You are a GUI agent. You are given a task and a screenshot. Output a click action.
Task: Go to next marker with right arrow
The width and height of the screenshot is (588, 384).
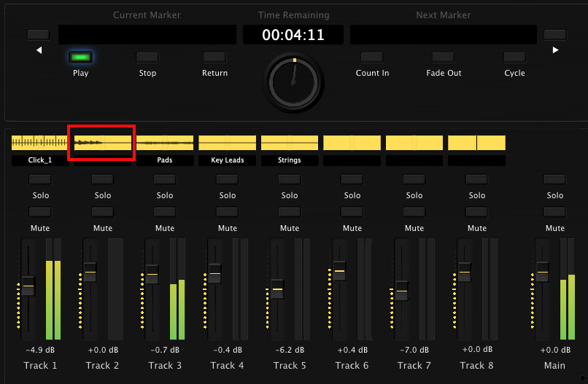click(555, 50)
